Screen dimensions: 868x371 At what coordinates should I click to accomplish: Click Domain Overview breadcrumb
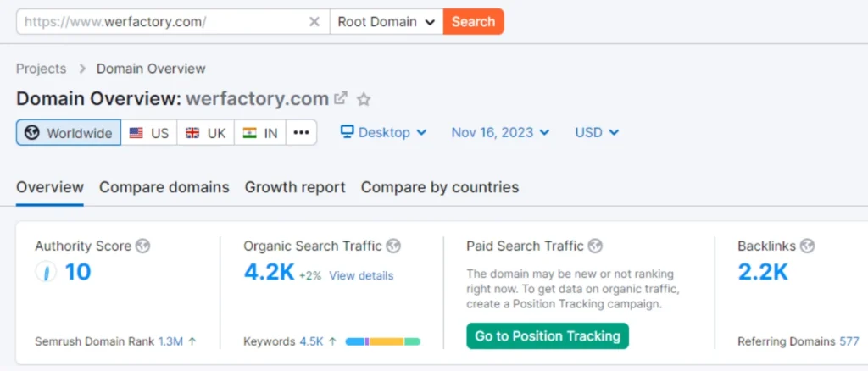coord(151,69)
